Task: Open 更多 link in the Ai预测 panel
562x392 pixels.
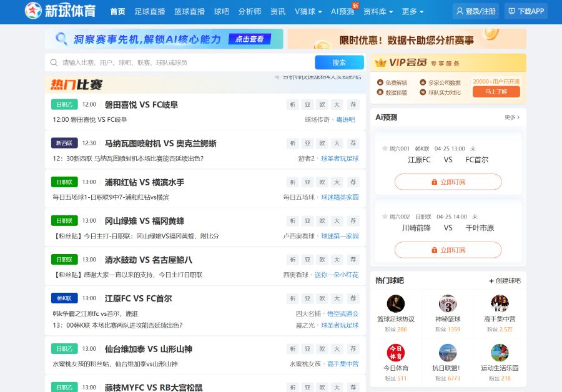Action: 512,117
